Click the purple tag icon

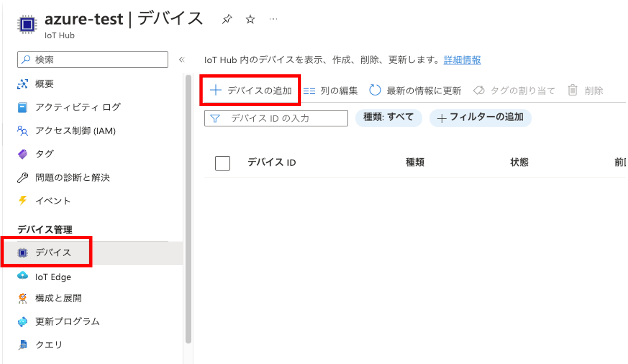(22, 154)
